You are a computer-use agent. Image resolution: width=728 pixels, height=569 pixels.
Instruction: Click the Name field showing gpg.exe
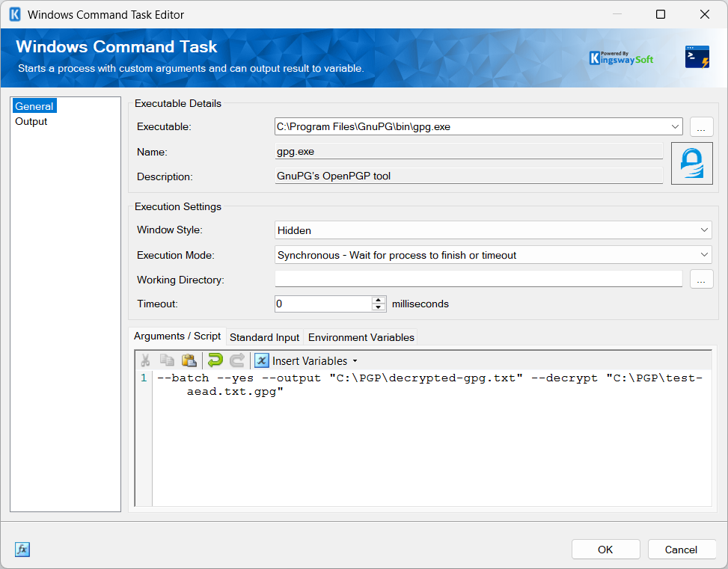[469, 151]
